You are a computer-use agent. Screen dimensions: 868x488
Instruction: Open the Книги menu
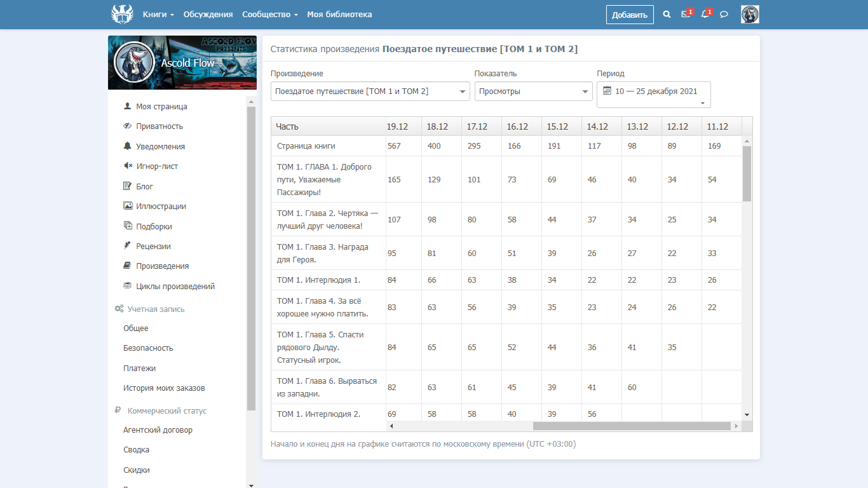[158, 14]
